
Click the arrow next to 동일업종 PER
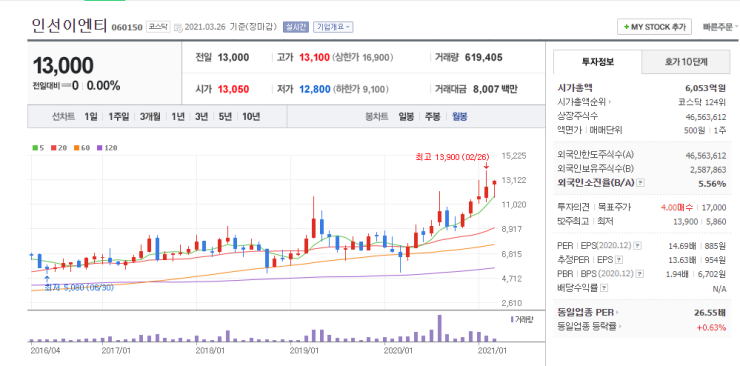617,312
